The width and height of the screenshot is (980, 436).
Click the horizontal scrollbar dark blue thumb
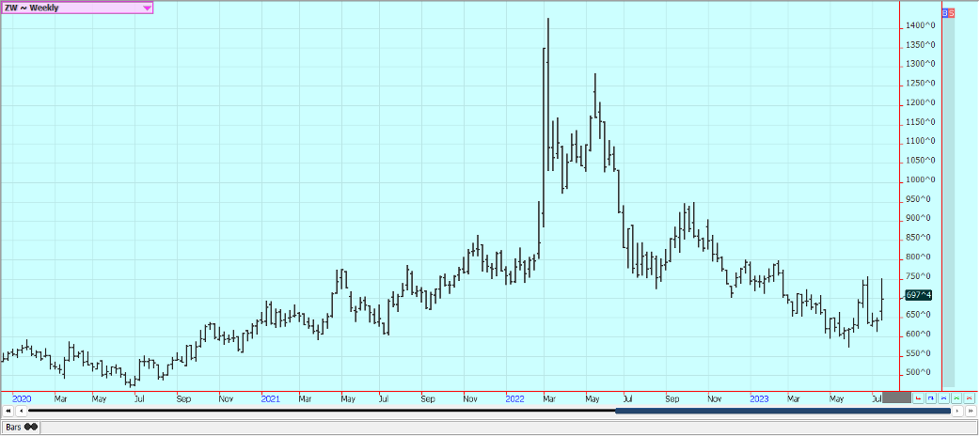(x=783, y=411)
